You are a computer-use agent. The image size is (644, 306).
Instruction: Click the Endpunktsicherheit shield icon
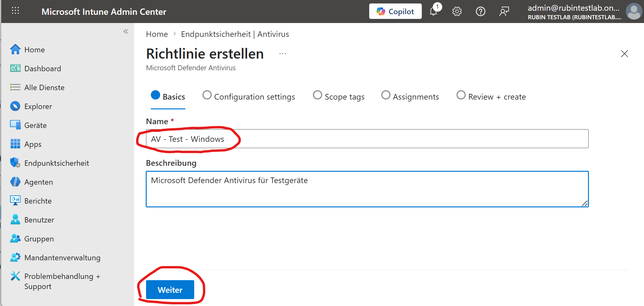click(x=15, y=163)
